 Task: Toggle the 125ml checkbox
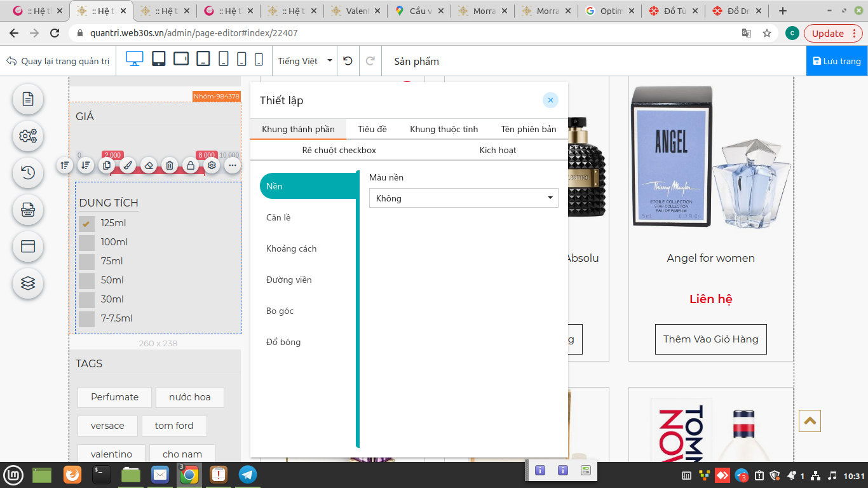86,224
